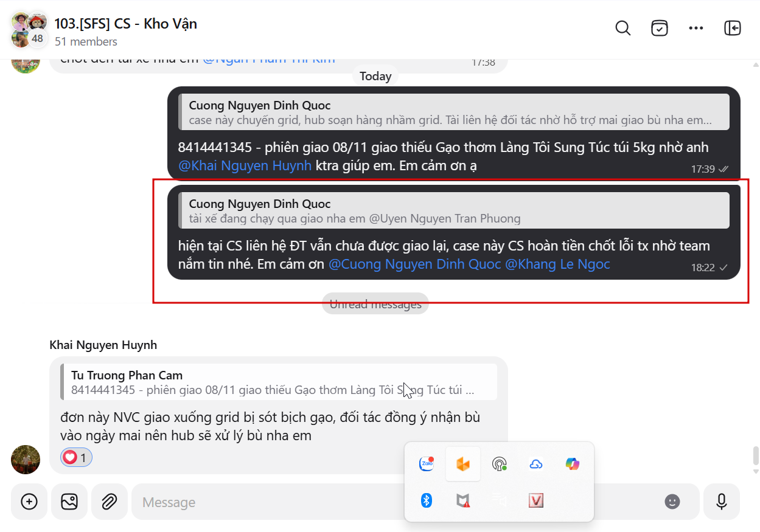
Task: Open the blue cloud sync tray icon
Action: point(536,464)
